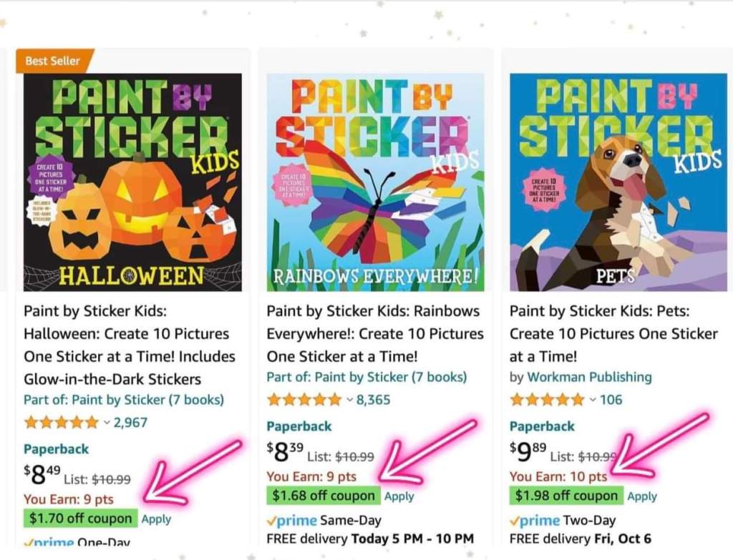Click the Best Seller badge
The image size is (733, 560).
(x=54, y=61)
